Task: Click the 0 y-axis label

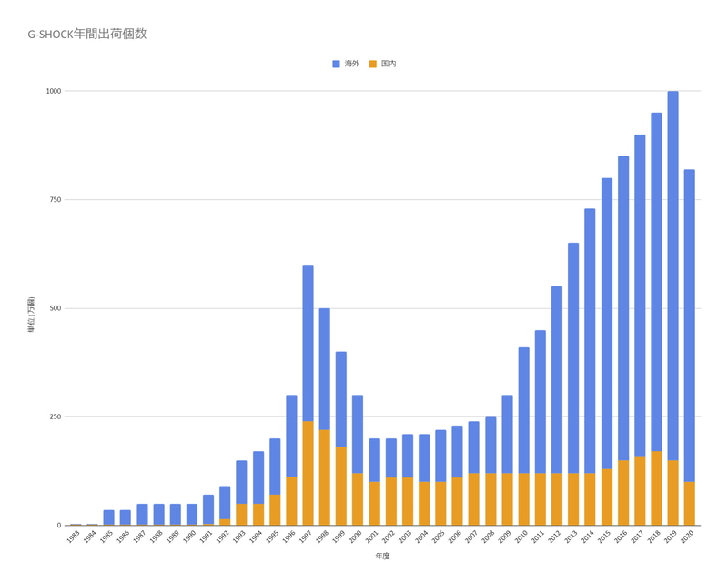Action: (59, 526)
